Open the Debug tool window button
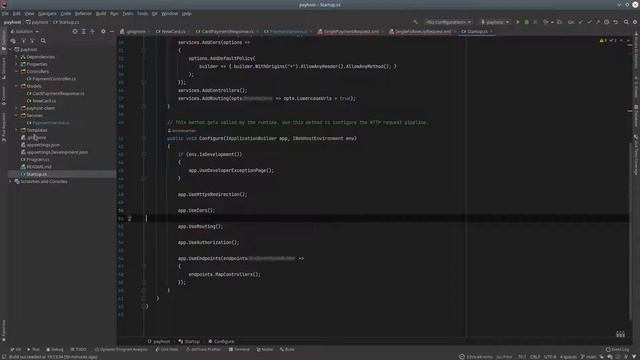Image resolution: width=640 pixels, height=360 pixels. (x=55, y=350)
